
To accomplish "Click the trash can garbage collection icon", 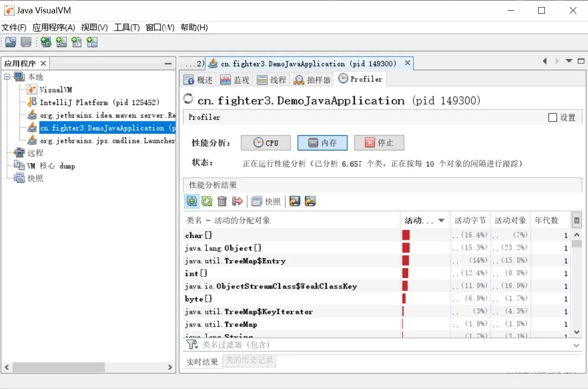I will click(222, 201).
